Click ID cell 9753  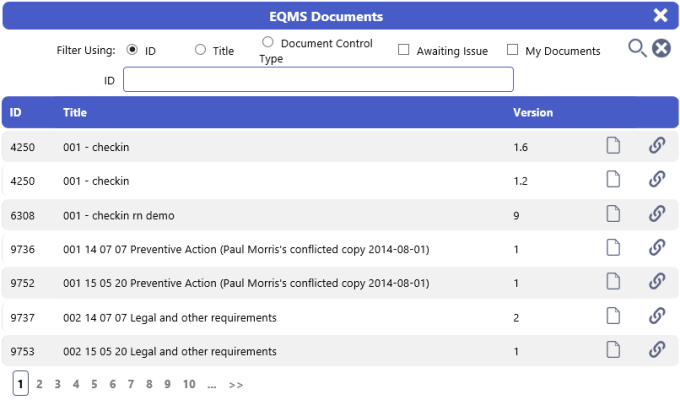pyautogui.click(x=23, y=351)
